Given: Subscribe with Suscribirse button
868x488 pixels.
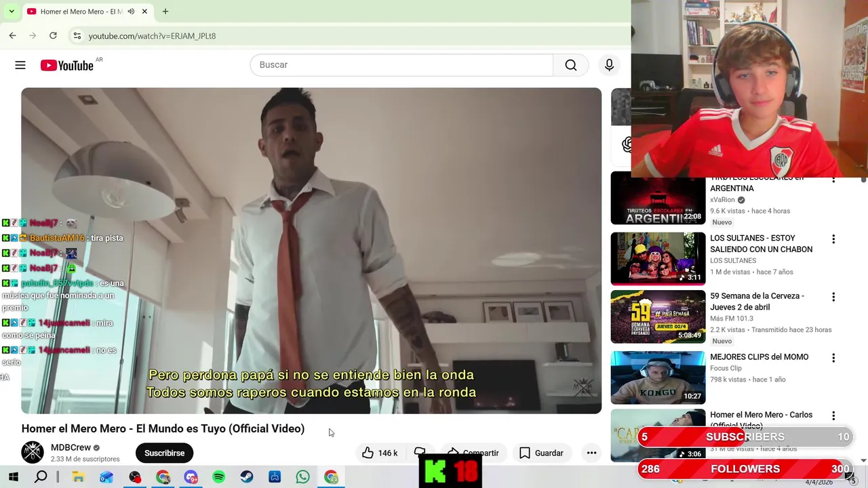Looking at the screenshot, I should (164, 453).
